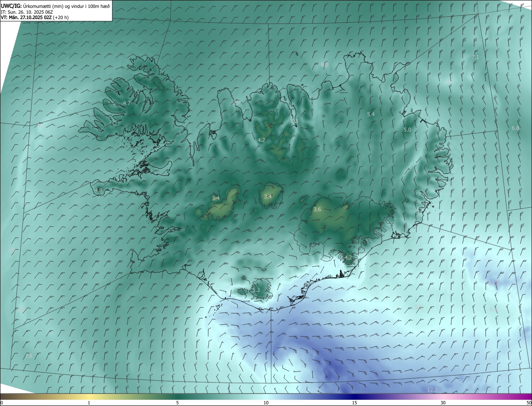
Task: Click the 5.0 value in east Iceland
Action: (x=407, y=130)
